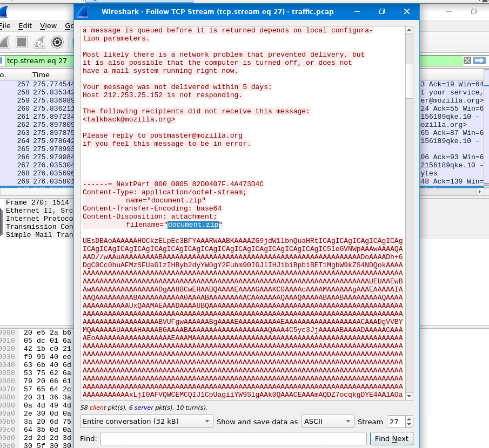Open the ASCII data format dropdown
The height and width of the screenshot is (448, 489).
pos(328,421)
